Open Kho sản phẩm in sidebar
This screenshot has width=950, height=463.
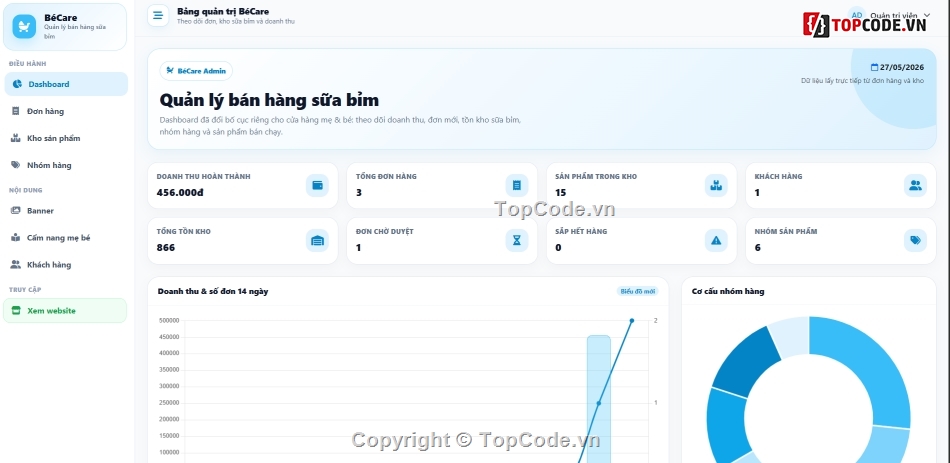[x=66, y=138]
